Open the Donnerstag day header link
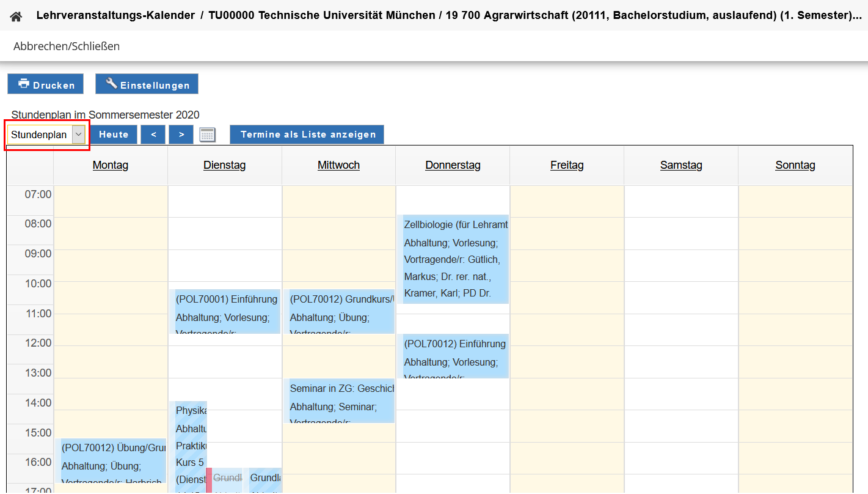Screen dimensions: 868x494 click(x=453, y=165)
